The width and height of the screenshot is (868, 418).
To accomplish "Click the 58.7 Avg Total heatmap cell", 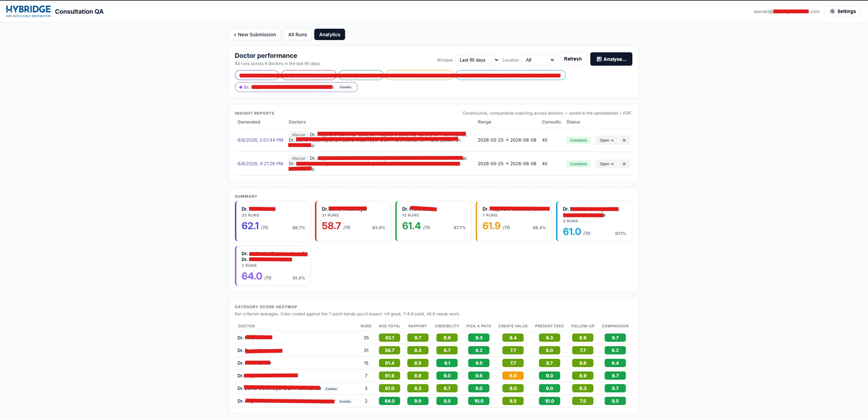I will (x=390, y=350).
